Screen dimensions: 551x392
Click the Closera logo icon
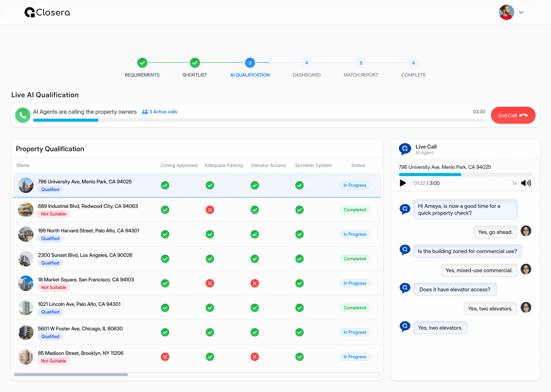[x=30, y=12]
